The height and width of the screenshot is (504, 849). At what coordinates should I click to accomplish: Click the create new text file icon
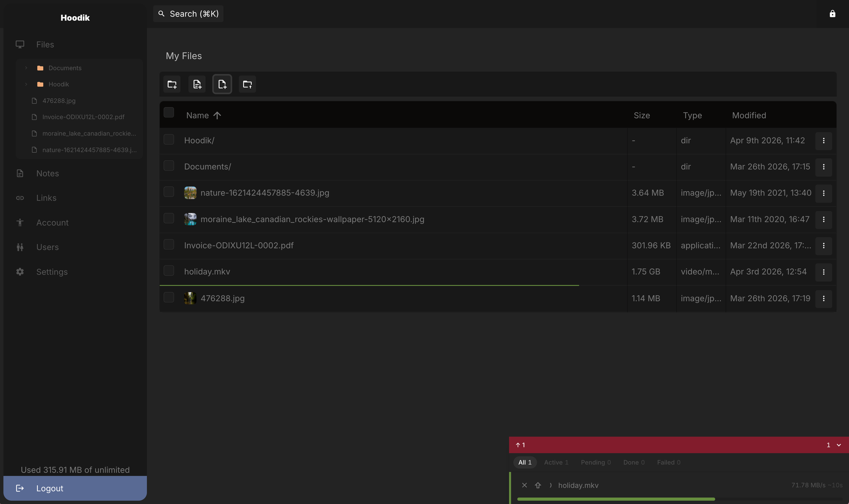click(197, 84)
